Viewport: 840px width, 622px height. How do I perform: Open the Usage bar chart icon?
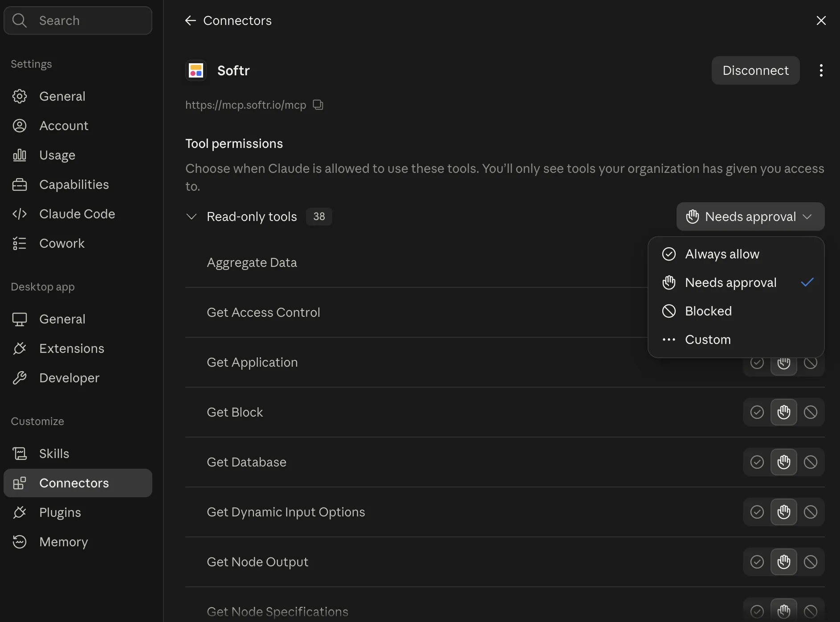[20, 155]
